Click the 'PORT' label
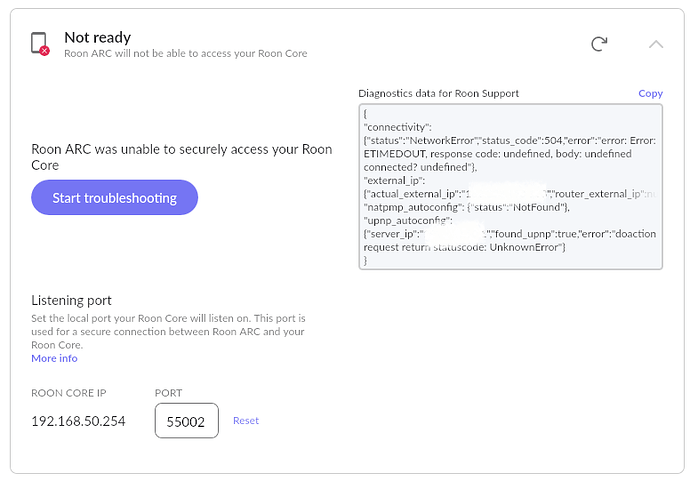The image size is (690, 481). 169,393
